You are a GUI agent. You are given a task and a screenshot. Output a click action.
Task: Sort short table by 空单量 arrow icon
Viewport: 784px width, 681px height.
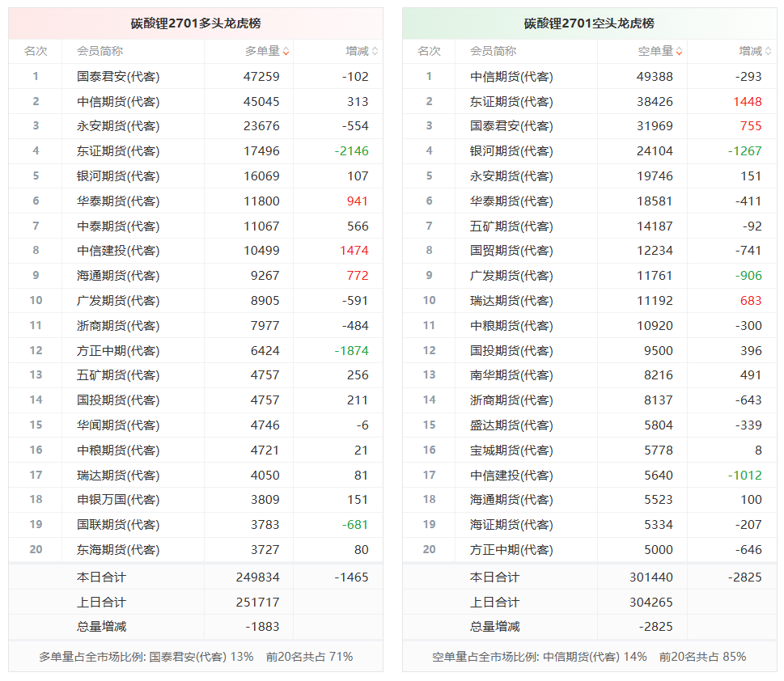pos(680,52)
